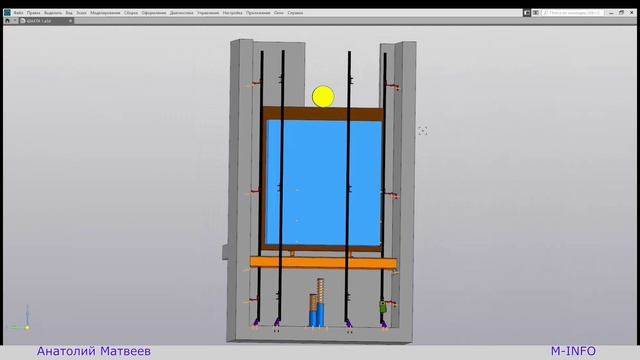Select the green part at bottom right rail
The image size is (640, 360).
[383, 307]
